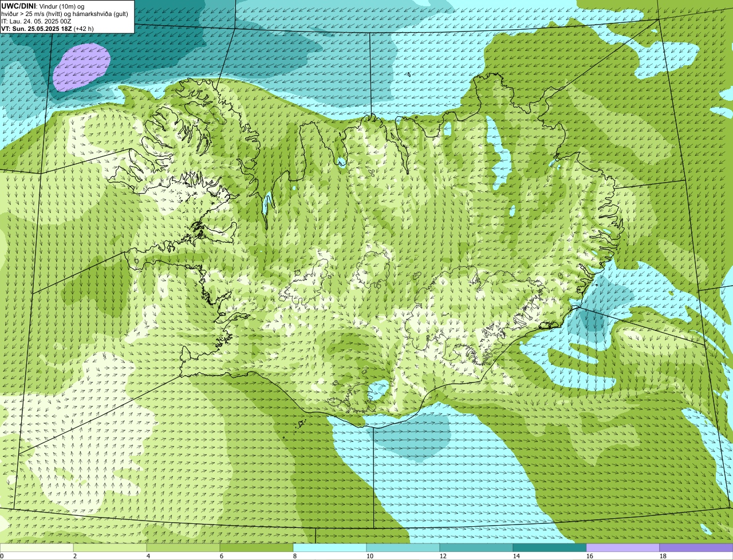Screen dimensions: 733x560
Task: Click the 14–16 m/s dark teal legend swatch
Action: [550, 547]
